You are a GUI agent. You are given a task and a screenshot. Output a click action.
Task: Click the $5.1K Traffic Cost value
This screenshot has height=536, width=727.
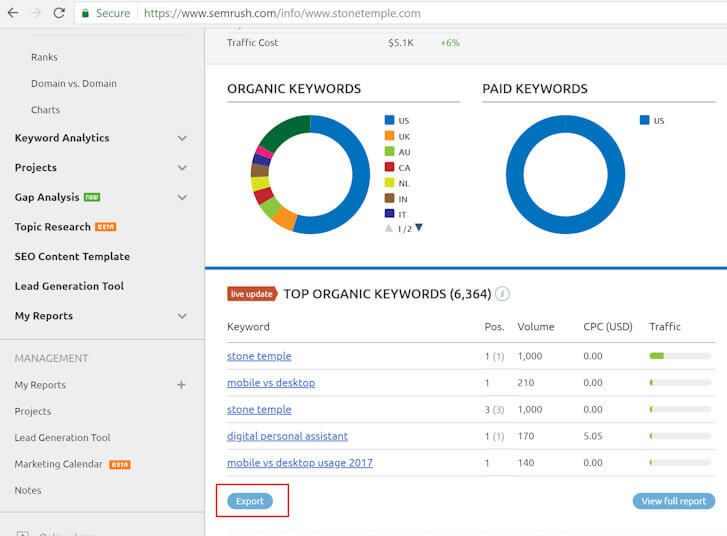pos(401,43)
